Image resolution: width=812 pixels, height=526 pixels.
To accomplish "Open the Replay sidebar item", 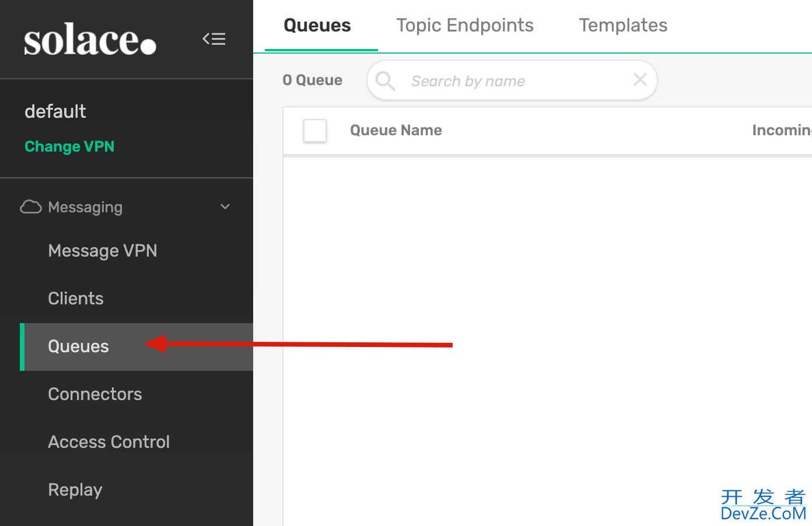I will [x=75, y=490].
